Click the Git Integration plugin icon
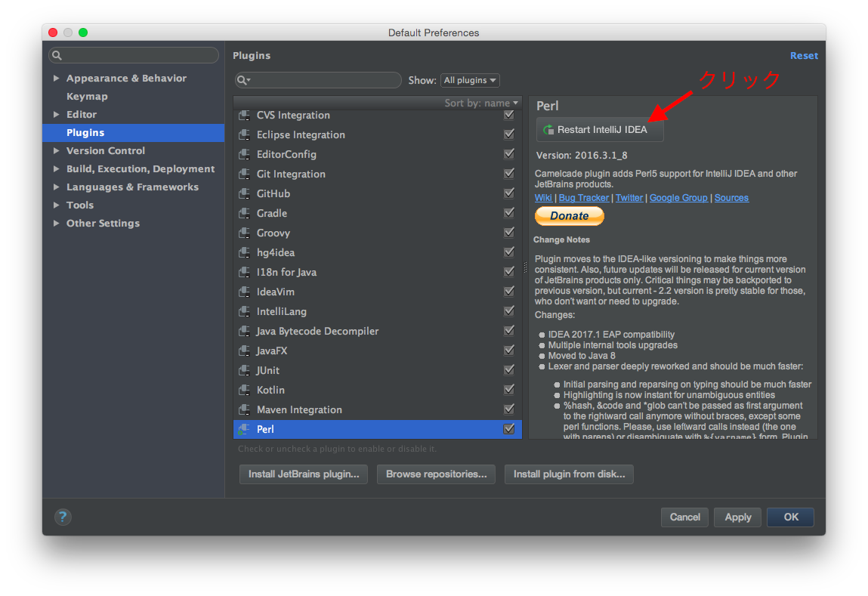Image resolution: width=868 pixels, height=596 pixels. 244,174
